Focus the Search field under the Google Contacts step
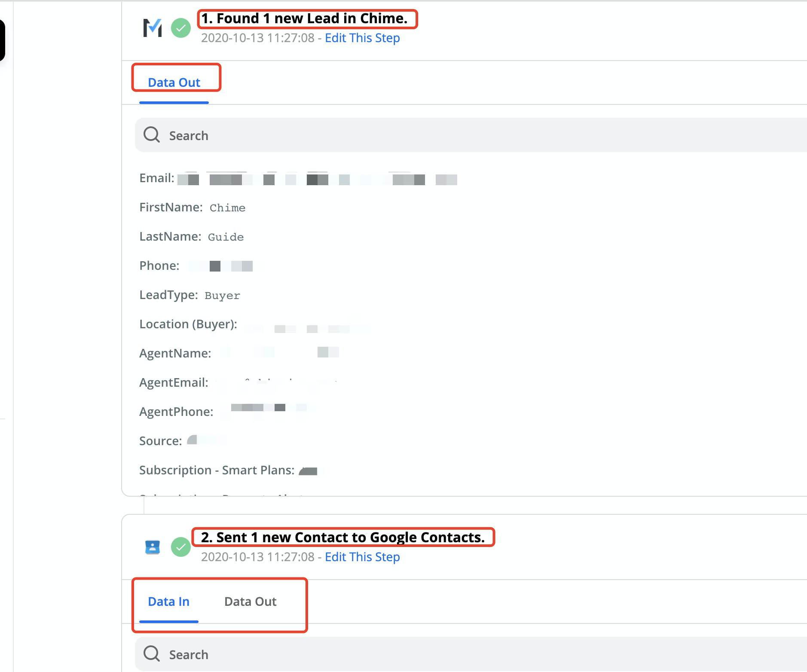The height and width of the screenshot is (672, 807). coord(473,654)
